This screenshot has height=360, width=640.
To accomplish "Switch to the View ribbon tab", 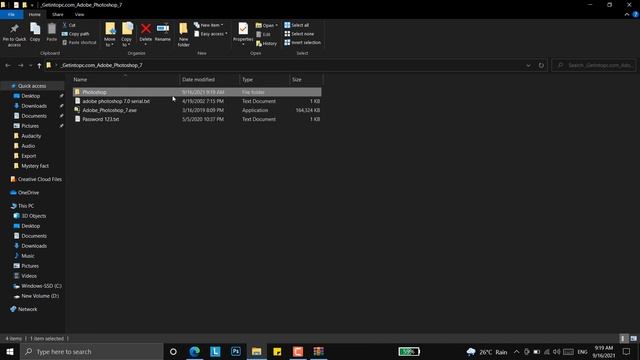I will tap(79, 14).
